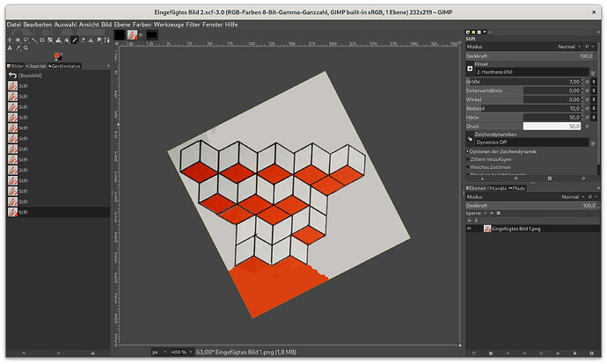Select the Zoom magnifier tool

pos(26,48)
